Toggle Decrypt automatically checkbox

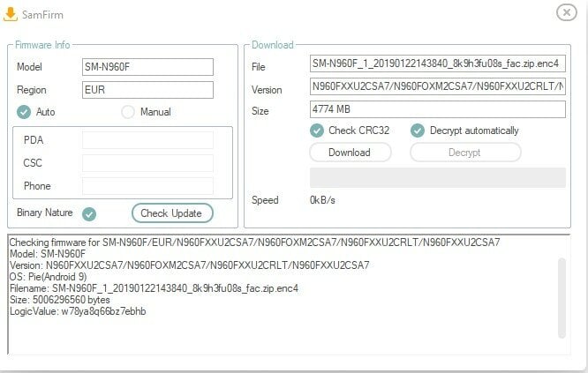click(x=418, y=131)
